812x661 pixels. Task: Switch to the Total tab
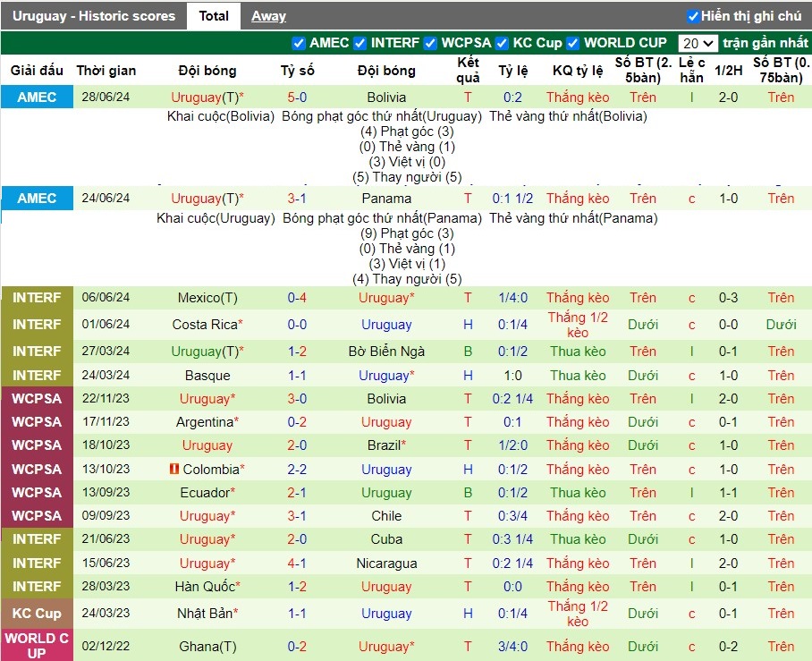pos(214,16)
